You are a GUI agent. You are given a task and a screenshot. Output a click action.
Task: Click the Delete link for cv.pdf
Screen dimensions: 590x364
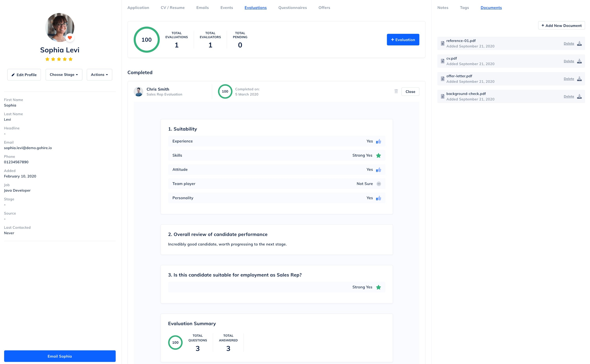(x=569, y=61)
